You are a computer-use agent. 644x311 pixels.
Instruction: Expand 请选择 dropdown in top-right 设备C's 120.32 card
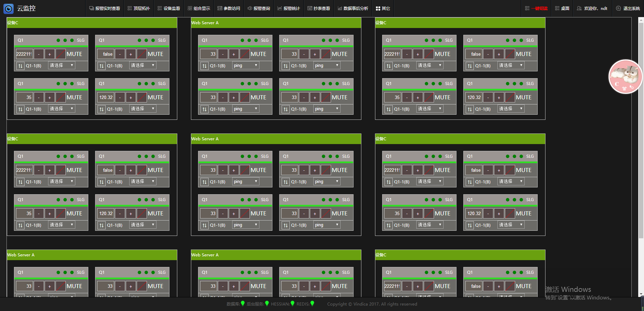point(511,109)
